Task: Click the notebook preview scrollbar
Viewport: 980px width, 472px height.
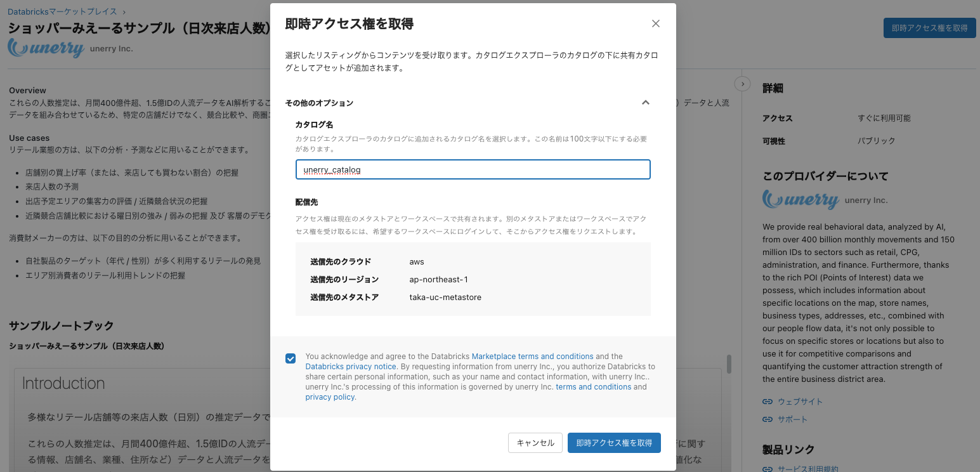Action: click(729, 364)
